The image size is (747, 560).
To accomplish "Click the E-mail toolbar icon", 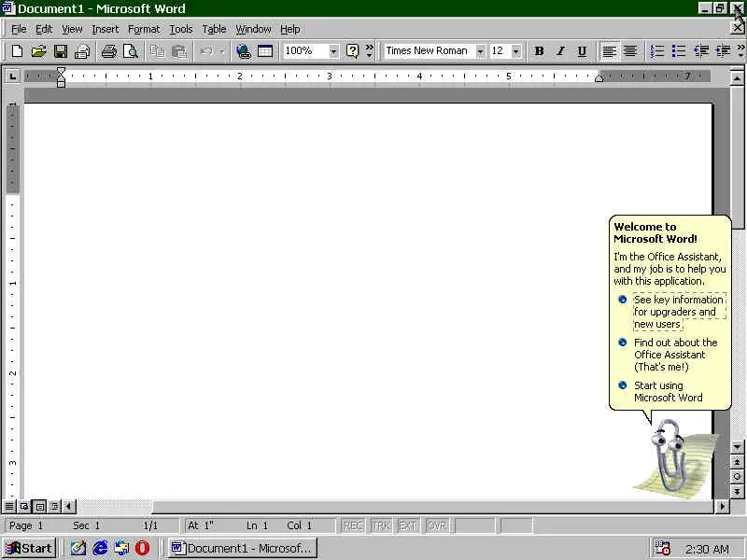I will (82, 51).
